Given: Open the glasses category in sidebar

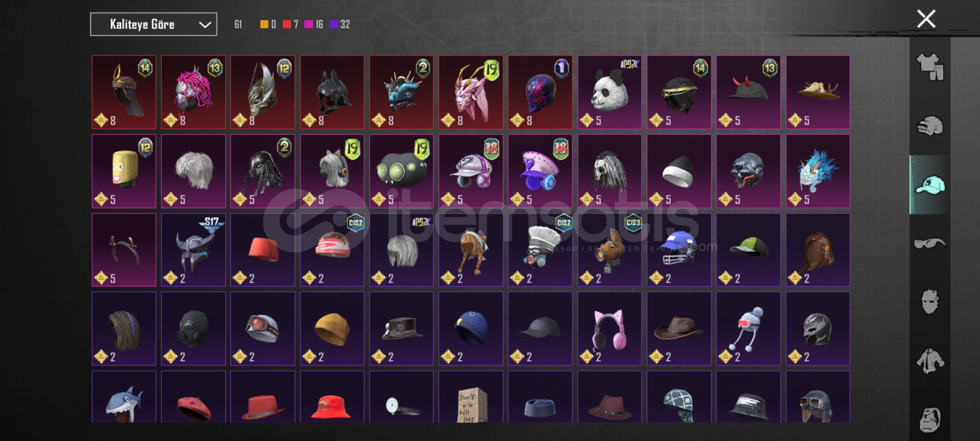Looking at the screenshot, I should (x=930, y=243).
